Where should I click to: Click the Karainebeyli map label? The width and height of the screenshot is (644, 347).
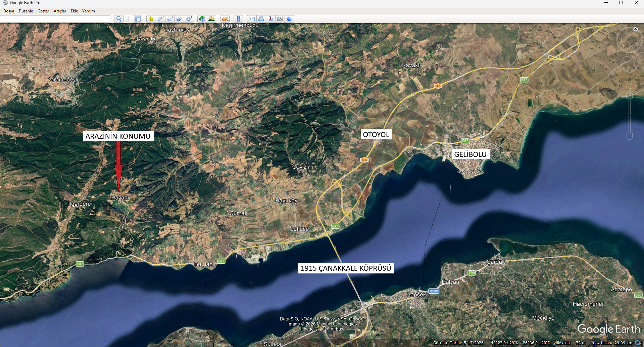63,80
